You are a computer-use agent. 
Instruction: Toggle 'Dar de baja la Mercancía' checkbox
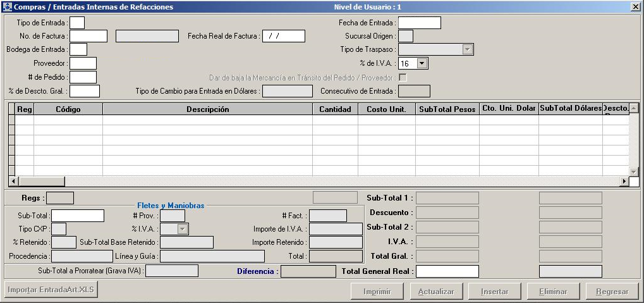pos(403,78)
